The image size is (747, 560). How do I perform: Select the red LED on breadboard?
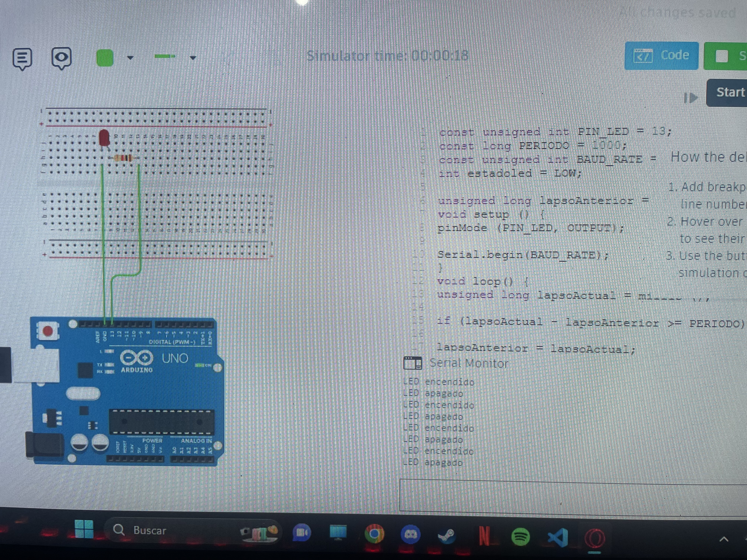tap(104, 138)
